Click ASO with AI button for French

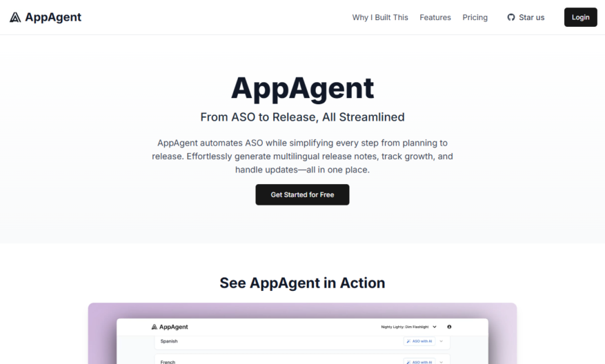click(x=419, y=362)
